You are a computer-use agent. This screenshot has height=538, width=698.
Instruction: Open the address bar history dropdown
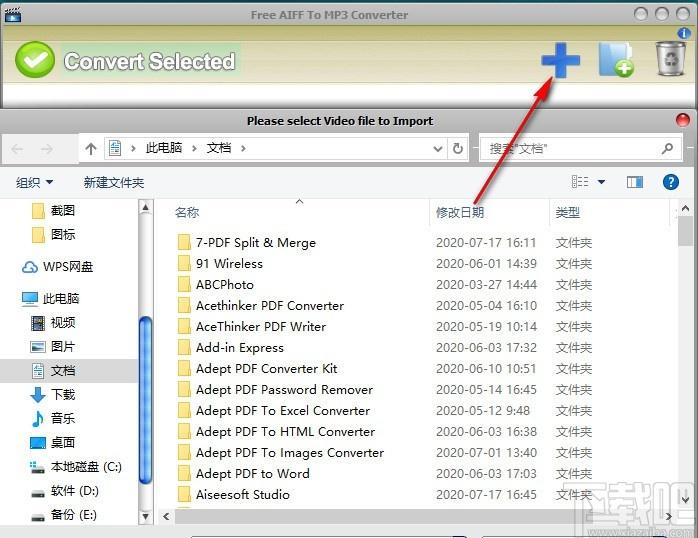point(438,148)
